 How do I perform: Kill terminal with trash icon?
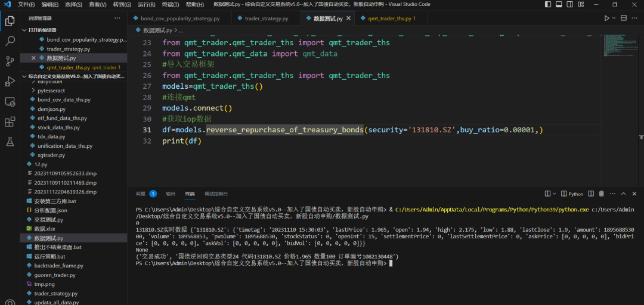click(601, 194)
